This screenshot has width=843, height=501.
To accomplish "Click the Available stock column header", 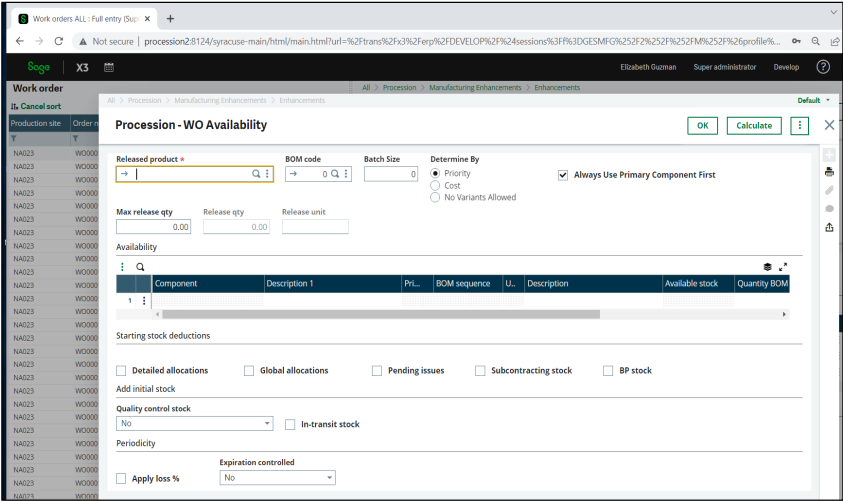I will (698, 283).
